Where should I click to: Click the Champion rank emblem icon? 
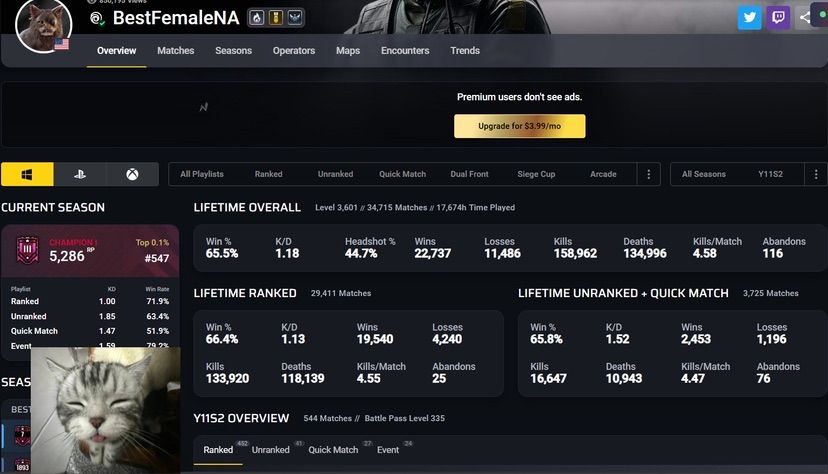click(x=27, y=250)
